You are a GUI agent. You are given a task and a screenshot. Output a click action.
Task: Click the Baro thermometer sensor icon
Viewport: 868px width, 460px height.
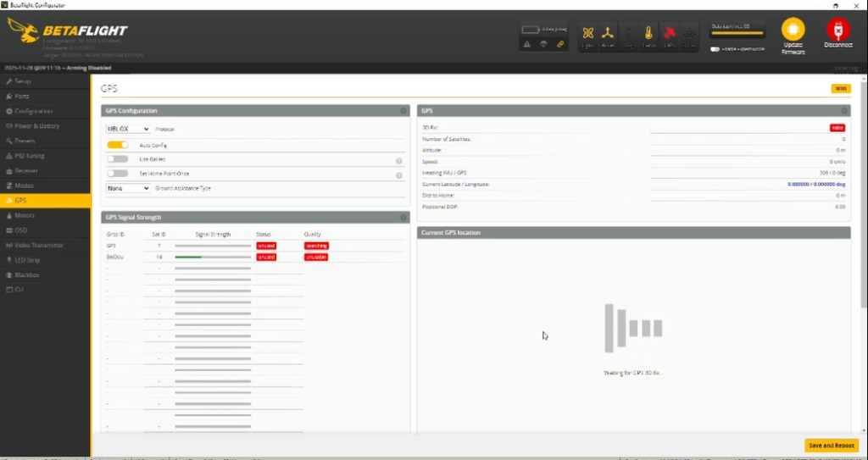[x=648, y=33]
